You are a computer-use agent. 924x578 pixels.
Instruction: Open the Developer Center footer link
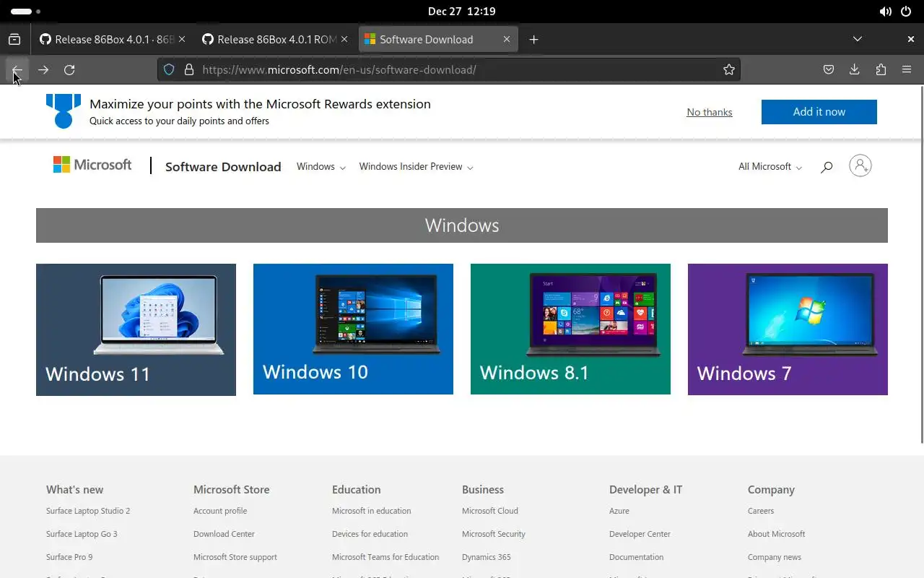(640, 534)
